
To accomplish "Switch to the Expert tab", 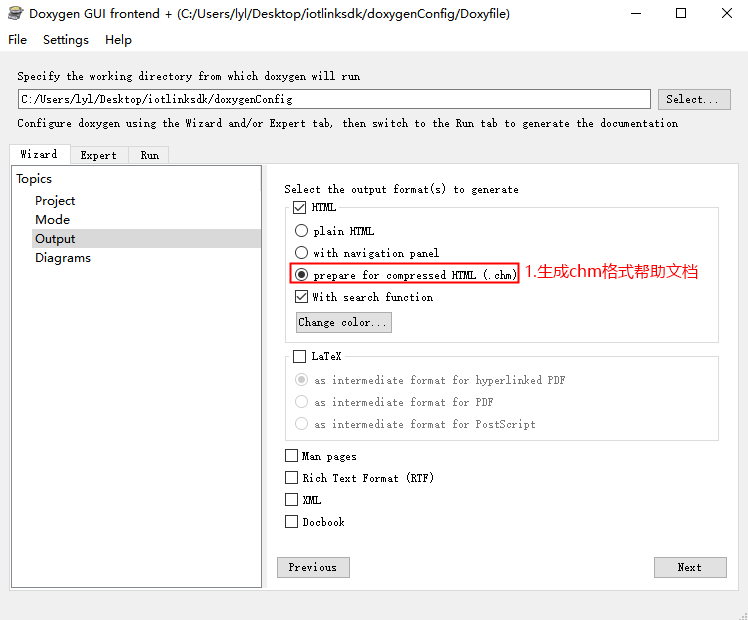I will click(99, 155).
